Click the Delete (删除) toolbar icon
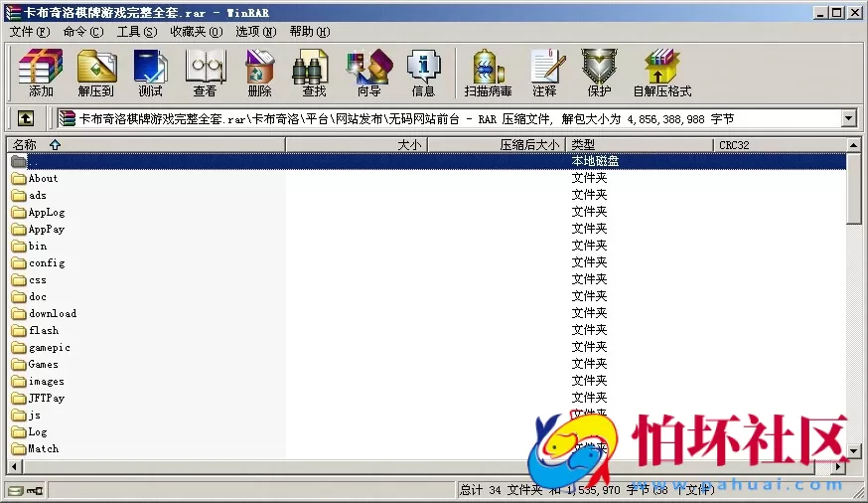Screen dimensions: 868x503 (259, 73)
